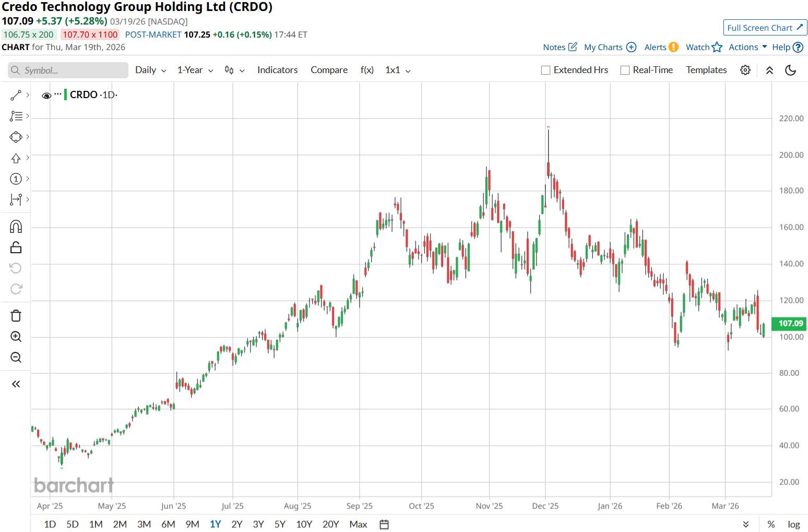Switch to dark mode
The height and width of the screenshot is (532, 808).
point(790,70)
